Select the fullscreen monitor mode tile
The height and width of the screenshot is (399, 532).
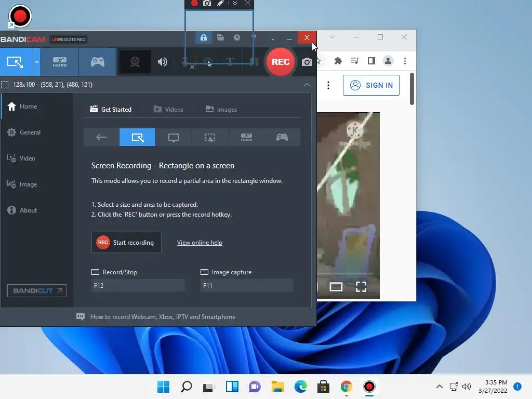coord(174,137)
